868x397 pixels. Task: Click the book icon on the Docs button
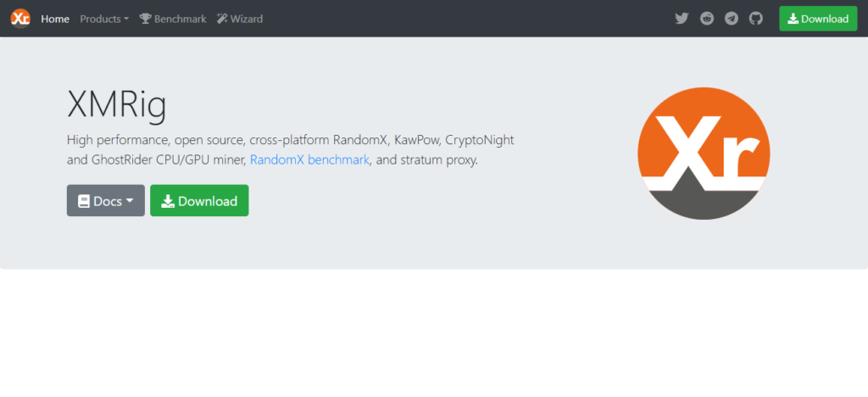[x=84, y=201]
